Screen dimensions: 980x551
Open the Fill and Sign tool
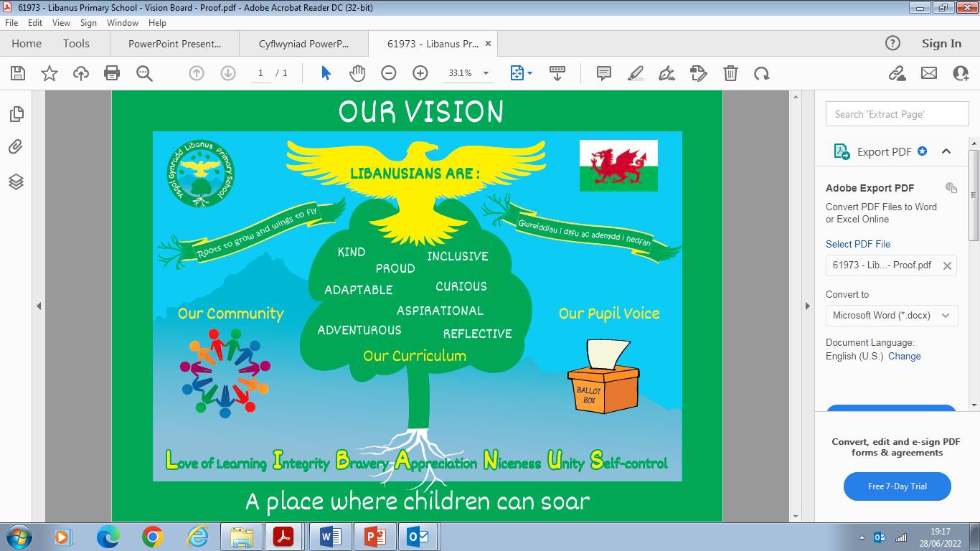667,73
